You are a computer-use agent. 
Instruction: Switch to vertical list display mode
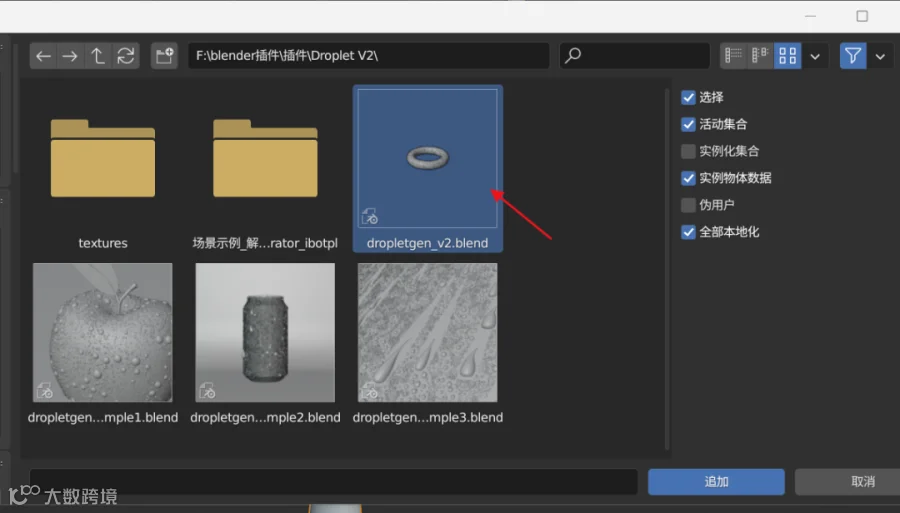[x=734, y=56]
